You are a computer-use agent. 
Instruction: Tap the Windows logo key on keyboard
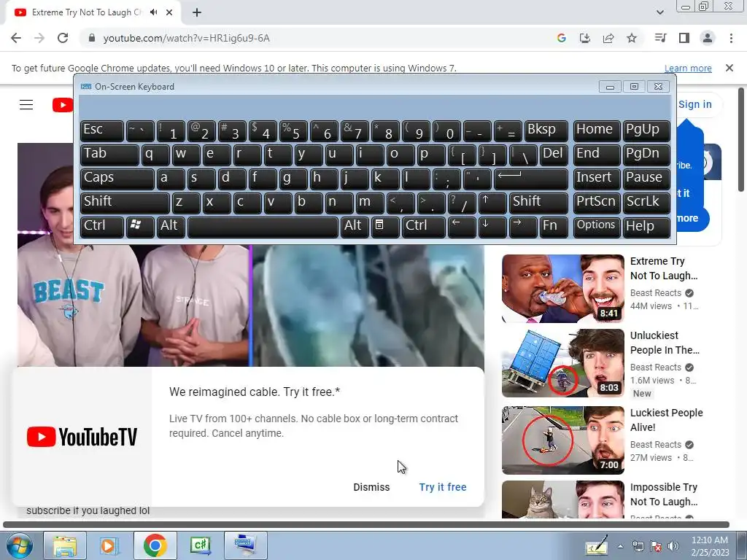tap(140, 227)
